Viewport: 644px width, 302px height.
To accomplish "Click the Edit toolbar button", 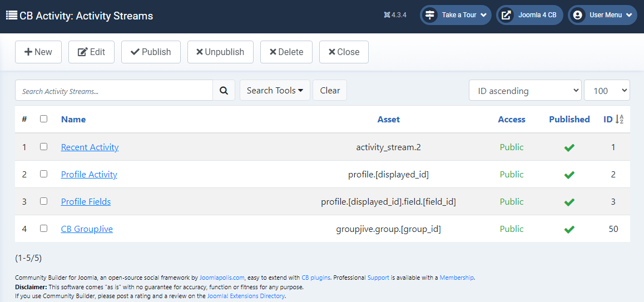I will [91, 52].
